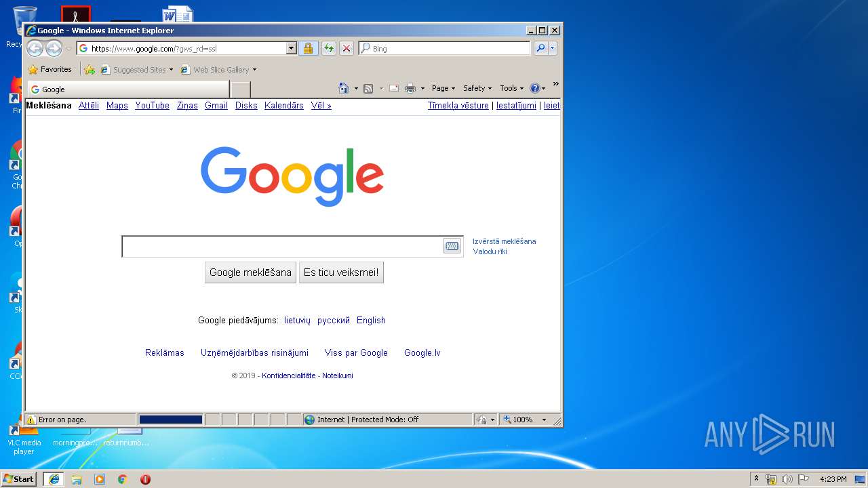Switch Google to русский language

(334, 321)
